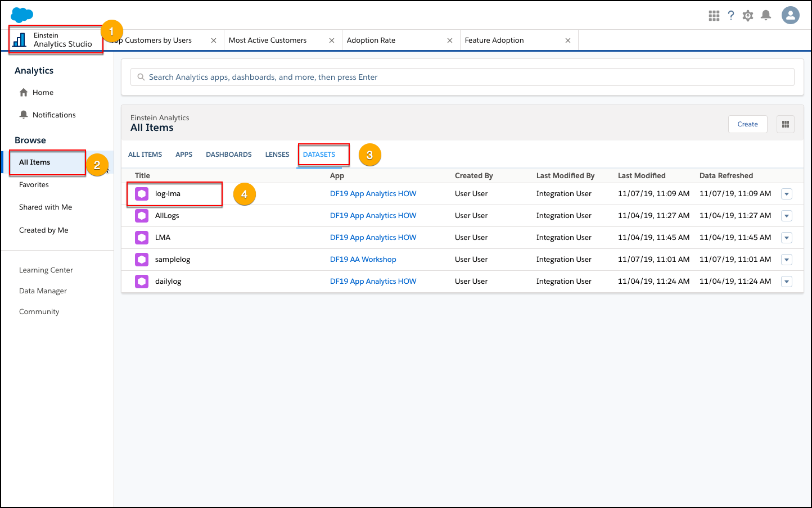Screen dimensions: 812x508
Task: Open the notifications bell in header
Action: pyautogui.click(x=766, y=15)
